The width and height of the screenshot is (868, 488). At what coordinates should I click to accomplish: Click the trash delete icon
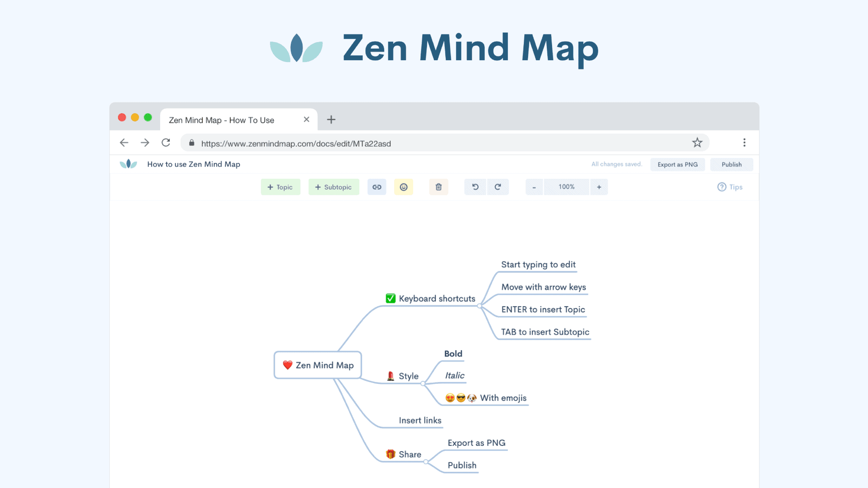coord(439,187)
